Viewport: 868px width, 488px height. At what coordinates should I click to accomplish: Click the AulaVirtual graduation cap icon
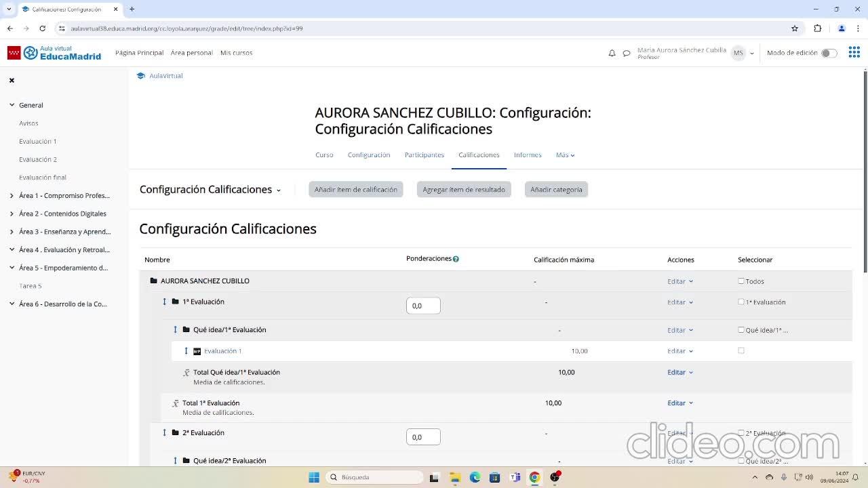(141, 76)
